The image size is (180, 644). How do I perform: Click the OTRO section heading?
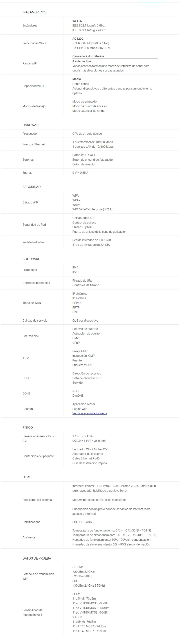coord(27,477)
